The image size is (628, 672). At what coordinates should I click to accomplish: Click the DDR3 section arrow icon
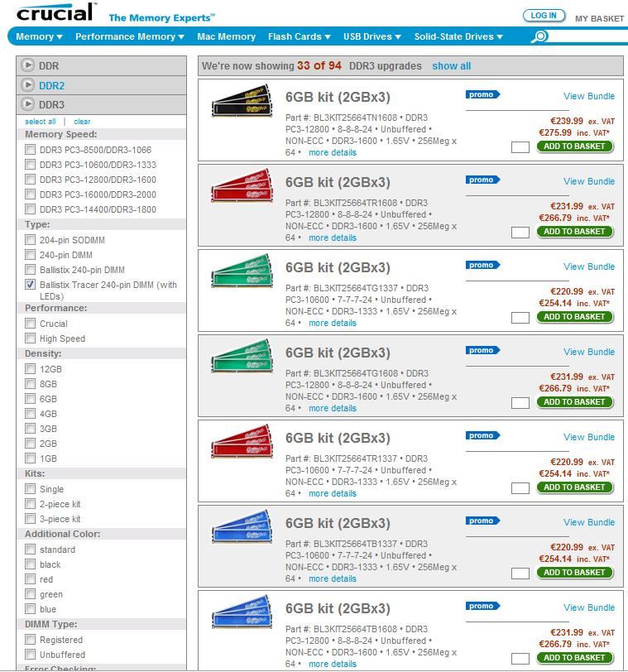click(x=28, y=103)
